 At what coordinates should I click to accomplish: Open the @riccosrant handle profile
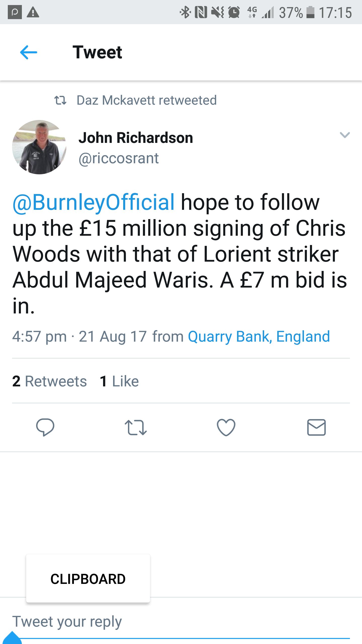click(119, 158)
